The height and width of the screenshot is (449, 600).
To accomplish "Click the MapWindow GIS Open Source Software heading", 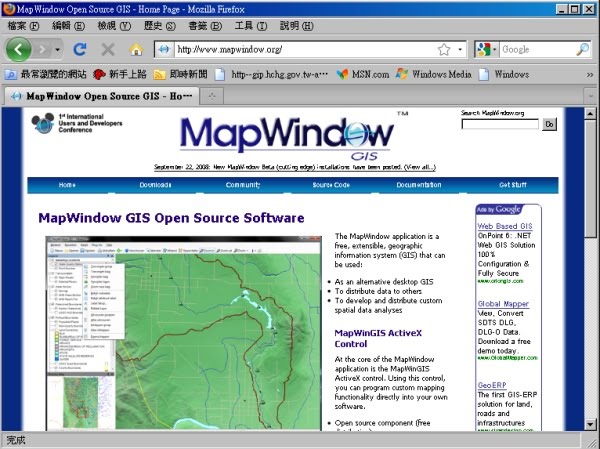I will pos(171,218).
